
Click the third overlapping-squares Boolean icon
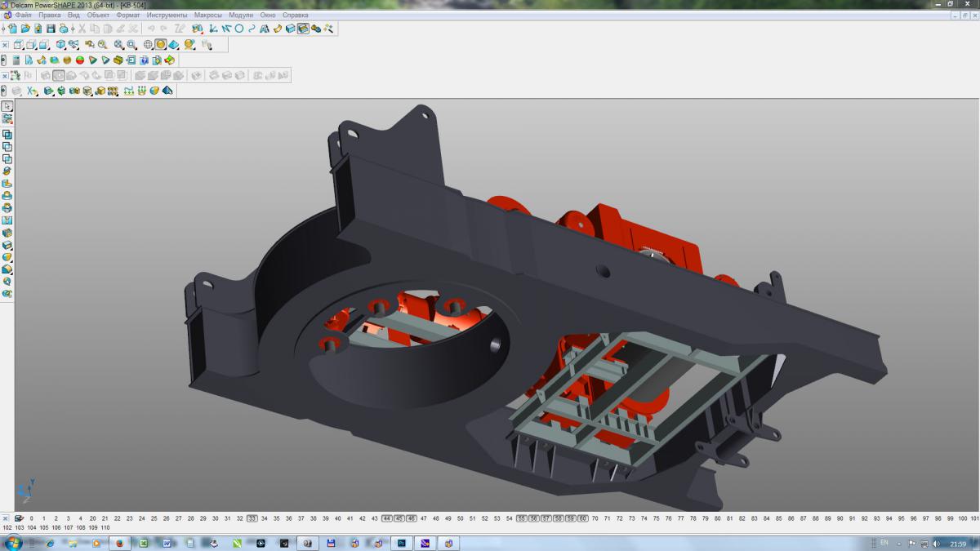pyautogui.click(x=7, y=159)
